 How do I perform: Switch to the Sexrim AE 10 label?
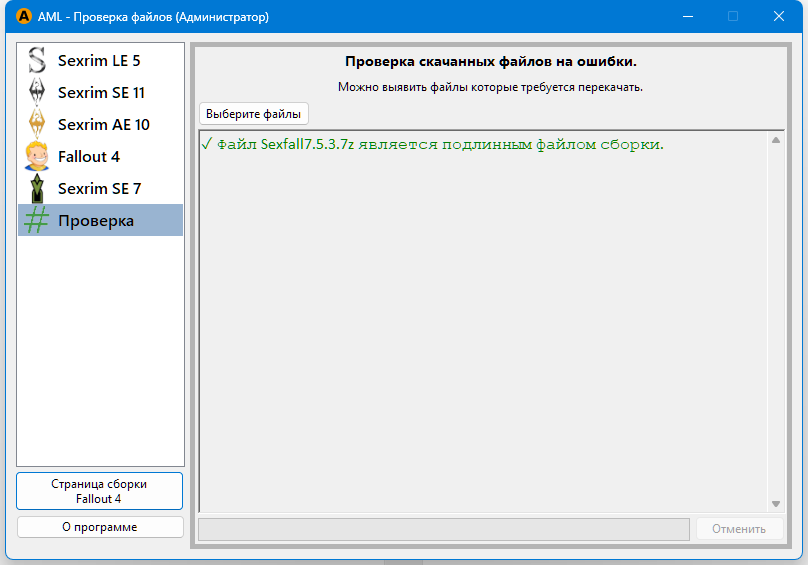[x=103, y=124]
